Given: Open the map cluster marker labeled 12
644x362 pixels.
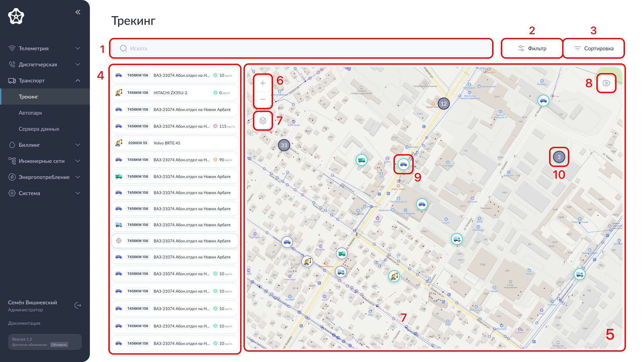Looking at the screenshot, I should click(444, 104).
